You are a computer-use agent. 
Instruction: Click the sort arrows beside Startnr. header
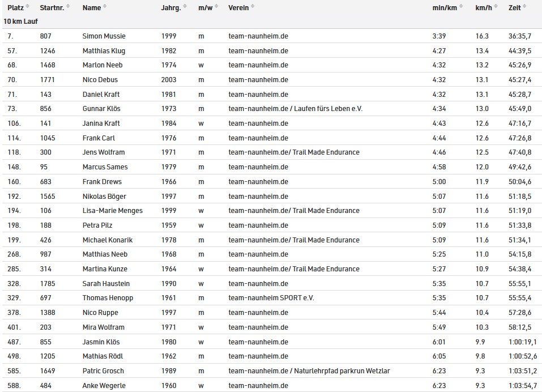point(69,7)
